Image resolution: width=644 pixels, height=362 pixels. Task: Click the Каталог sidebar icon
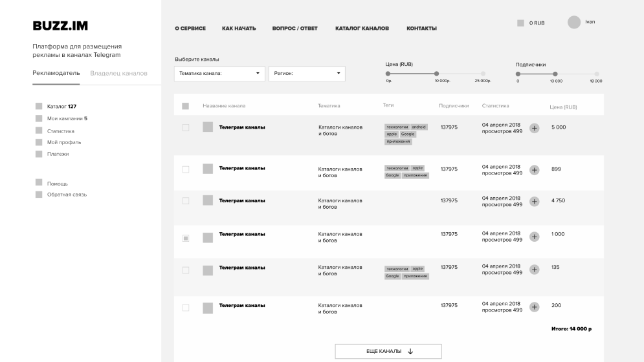[39, 106]
